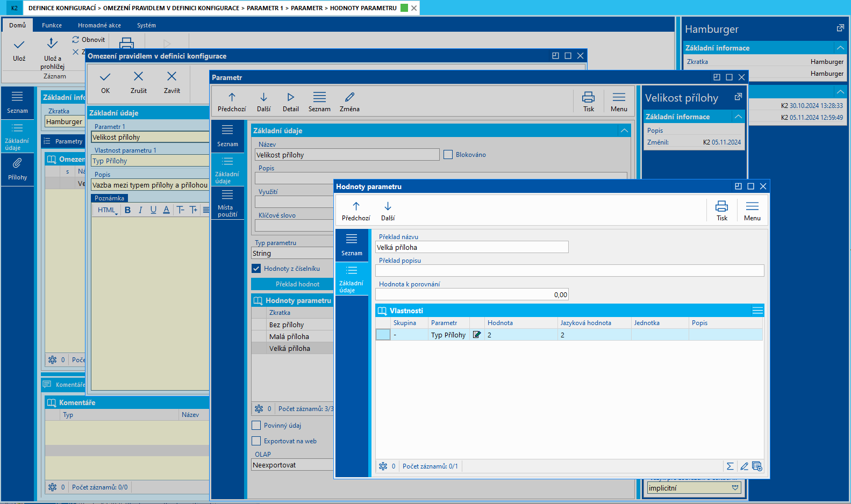Go to Další in Parametr window toolbar
The width and height of the screenshot is (851, 504).
point(263,102)
